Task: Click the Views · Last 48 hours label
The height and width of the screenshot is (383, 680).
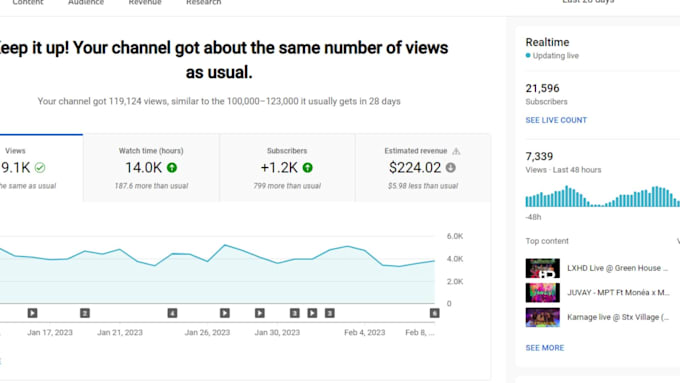Action: [563, 170]
